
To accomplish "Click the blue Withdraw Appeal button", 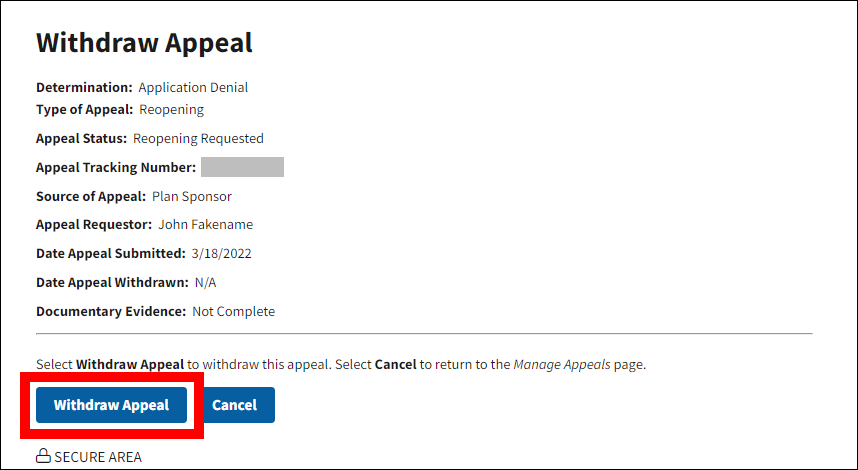I will [x=111, y=405].
